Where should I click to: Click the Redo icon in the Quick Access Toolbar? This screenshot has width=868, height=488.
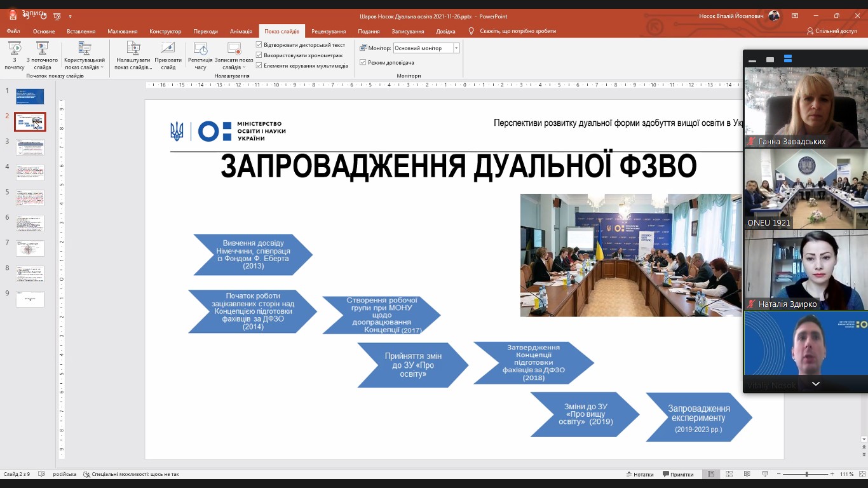[44, 16]
